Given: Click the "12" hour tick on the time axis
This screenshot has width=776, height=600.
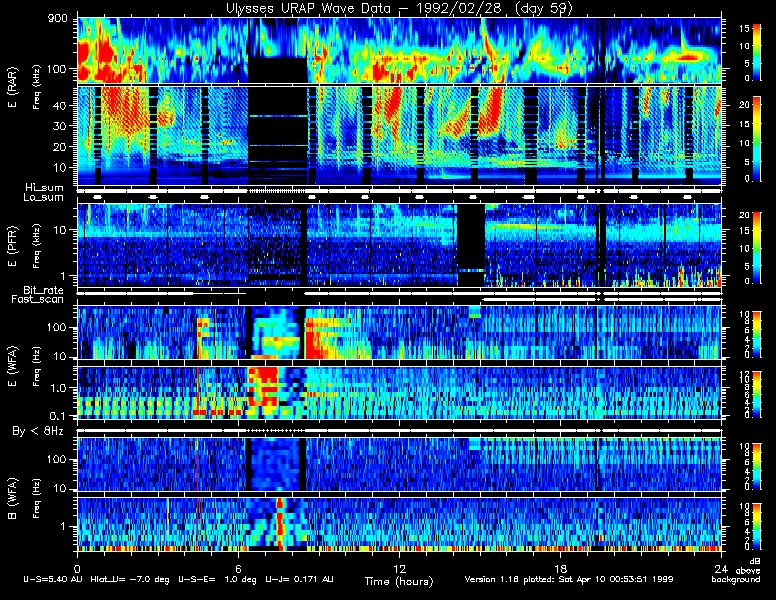Looking at the screenshot, I should (x=399, y=568).
